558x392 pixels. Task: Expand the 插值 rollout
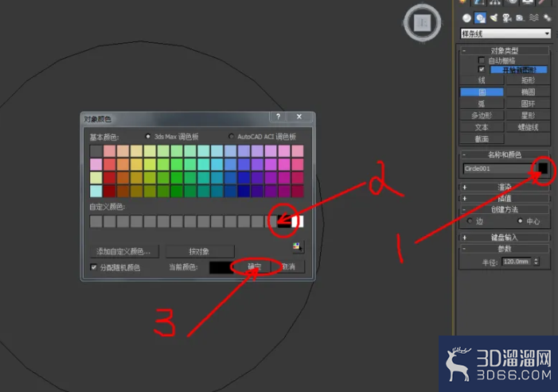[x=504, y=198]
